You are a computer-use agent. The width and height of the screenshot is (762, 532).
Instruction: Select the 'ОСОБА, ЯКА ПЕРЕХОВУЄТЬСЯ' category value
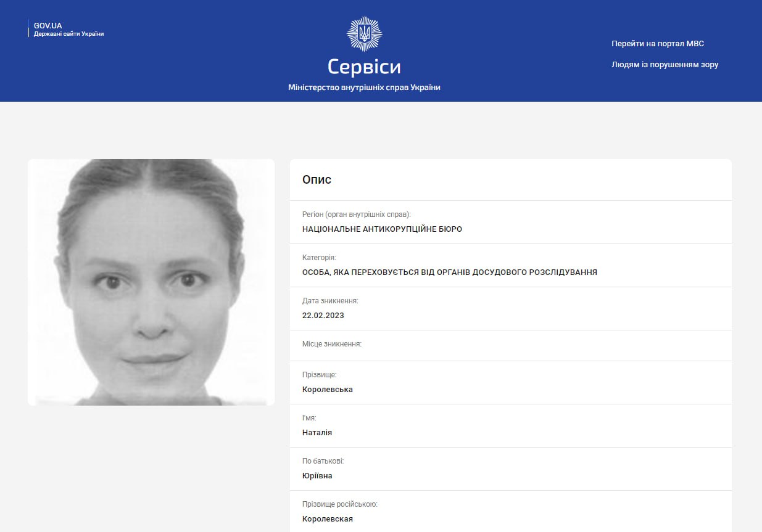point(449,272)
